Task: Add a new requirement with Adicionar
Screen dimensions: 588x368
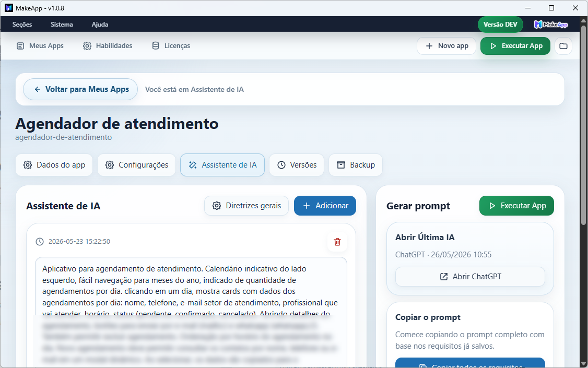Action: coord(325,206)
